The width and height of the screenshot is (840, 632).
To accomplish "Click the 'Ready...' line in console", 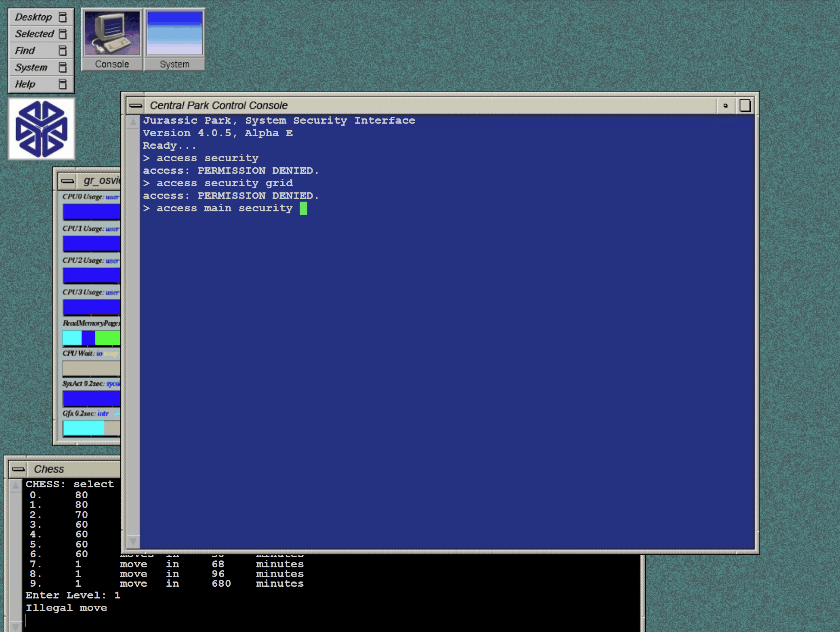I will [169, 145].
